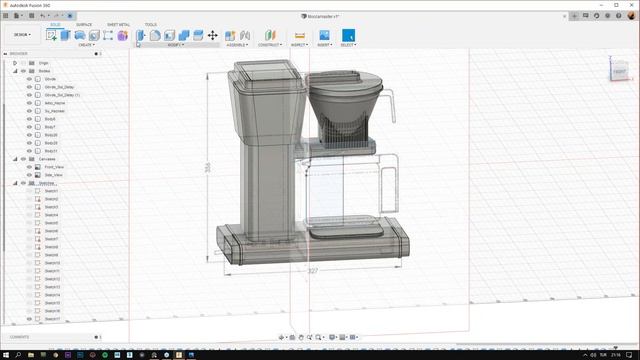Click the Undo arrow
Viewport: 640px width, 360px height.
tap(43, 16)
